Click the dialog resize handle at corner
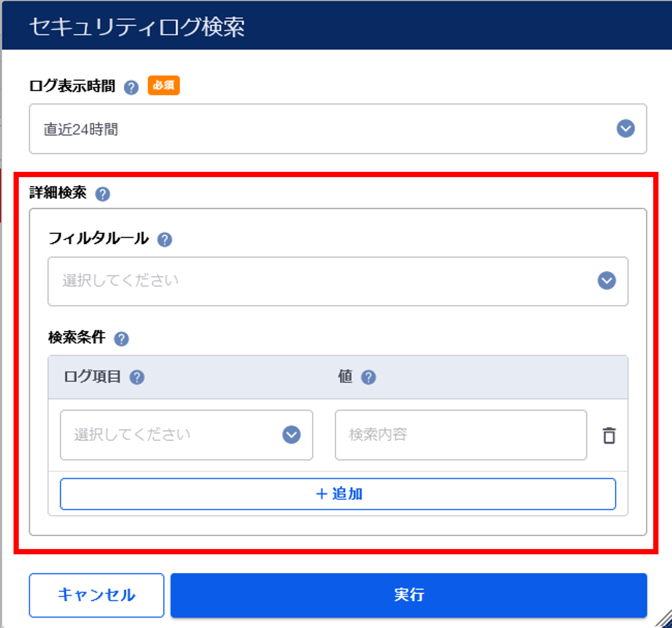Screen dimensions: 672x628 (664, 620)
